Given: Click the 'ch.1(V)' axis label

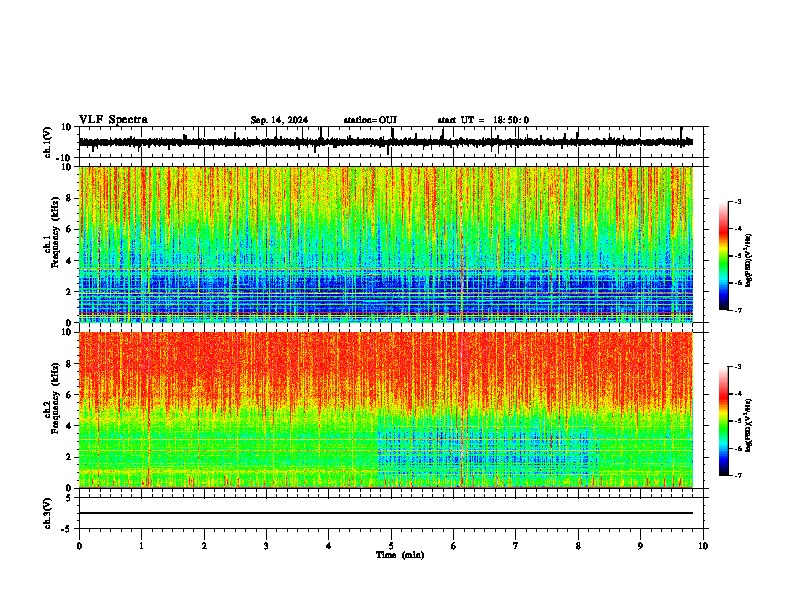Looking at the screenshot, I should pyautogui.click(x=48, y=142).
